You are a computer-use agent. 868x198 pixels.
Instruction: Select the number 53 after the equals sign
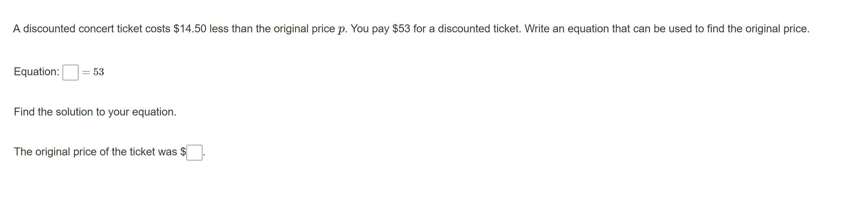(x=99, y=72)
